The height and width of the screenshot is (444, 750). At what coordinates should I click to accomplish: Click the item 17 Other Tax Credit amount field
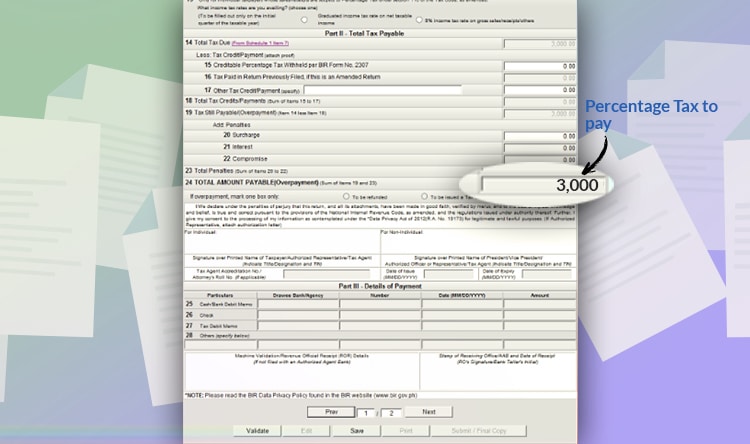pos(540,90)
